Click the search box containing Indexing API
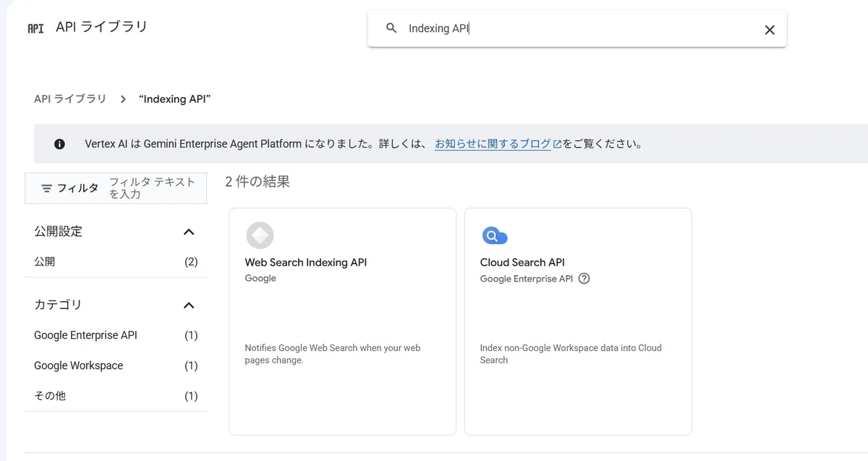Viewport: 868px width, 461px height. point(577,29)
